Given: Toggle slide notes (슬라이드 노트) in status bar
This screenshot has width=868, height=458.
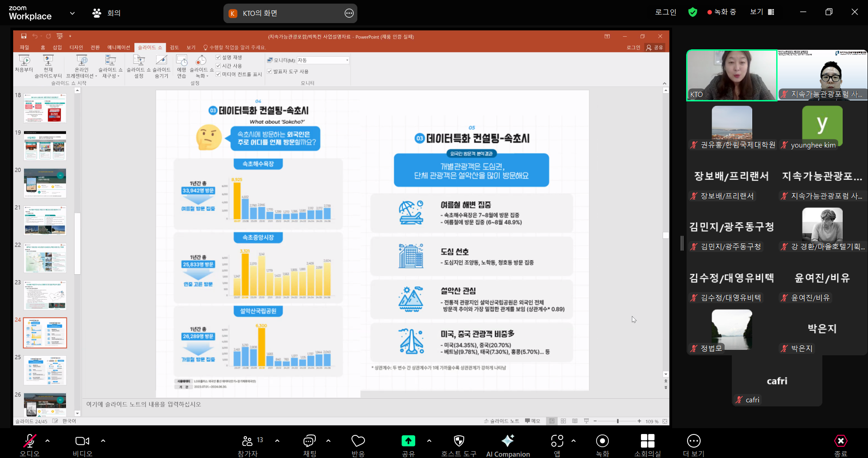Looking at the screenshot, I should pos(501,421).
